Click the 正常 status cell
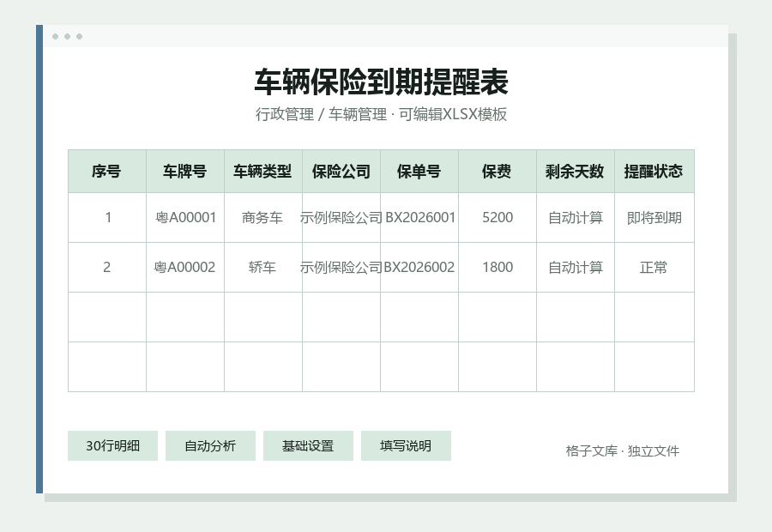This screenshot has width=772, height=532. [654, 267]
